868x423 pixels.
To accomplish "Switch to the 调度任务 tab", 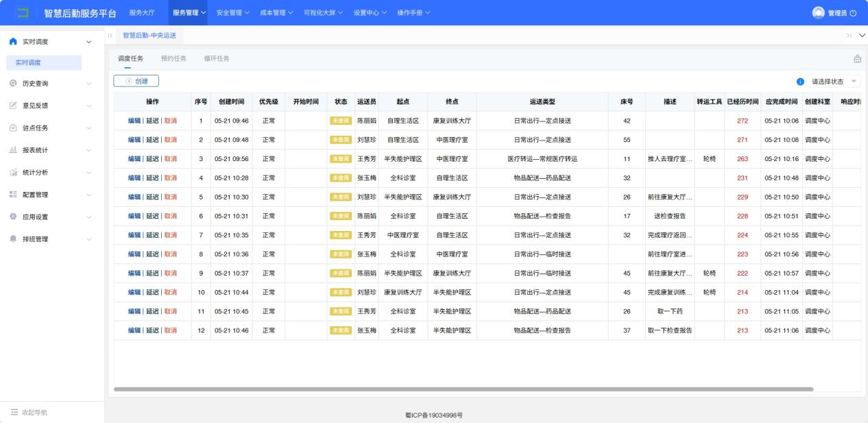I will (x=131, y=58).
